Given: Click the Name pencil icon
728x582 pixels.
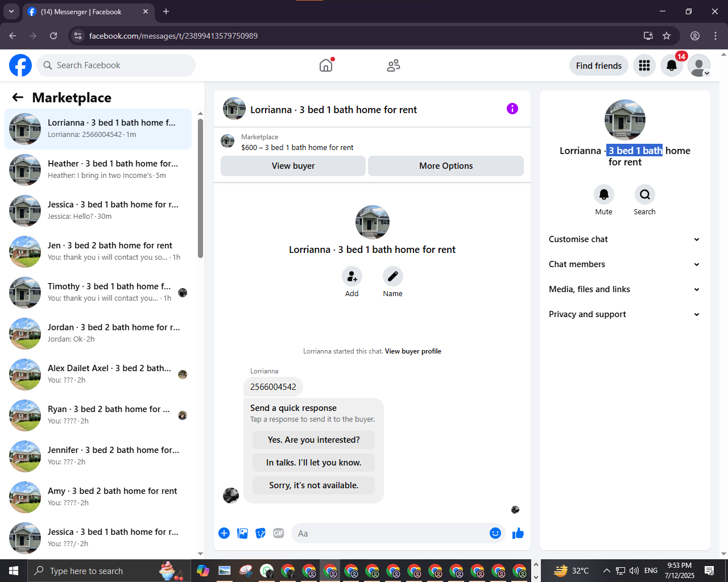Looking at the screenshot, I should pos(393,276).
